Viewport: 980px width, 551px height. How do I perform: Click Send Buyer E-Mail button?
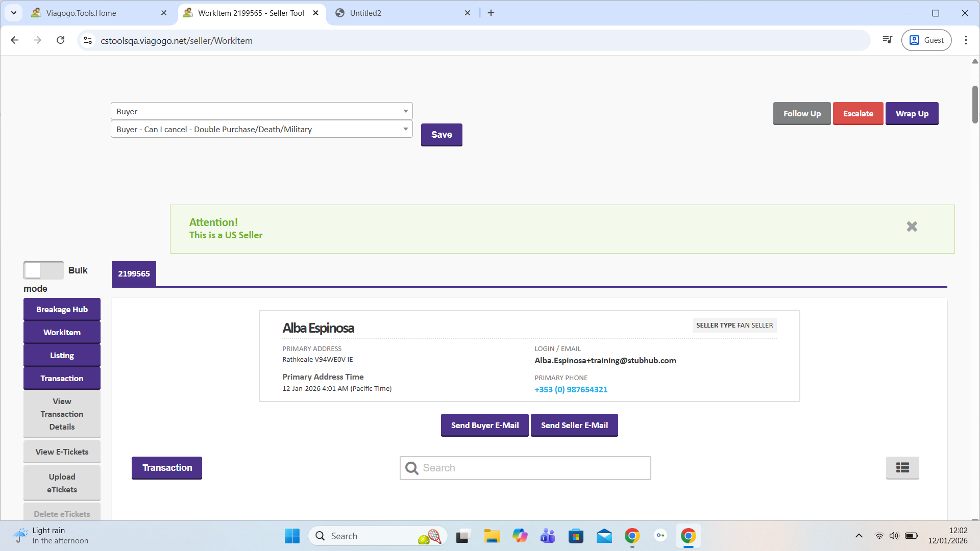point(484,425)
